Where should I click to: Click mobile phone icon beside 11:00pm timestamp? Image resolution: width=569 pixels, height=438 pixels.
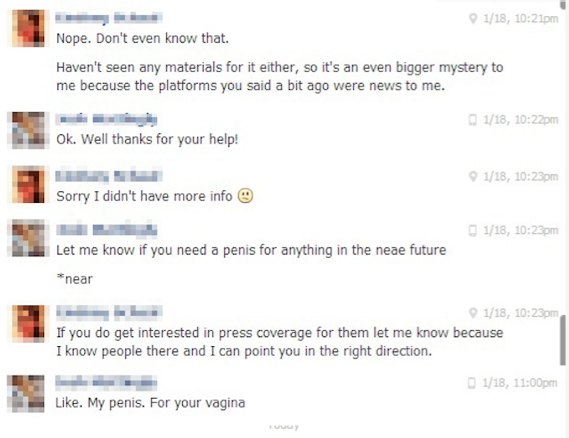471,383
